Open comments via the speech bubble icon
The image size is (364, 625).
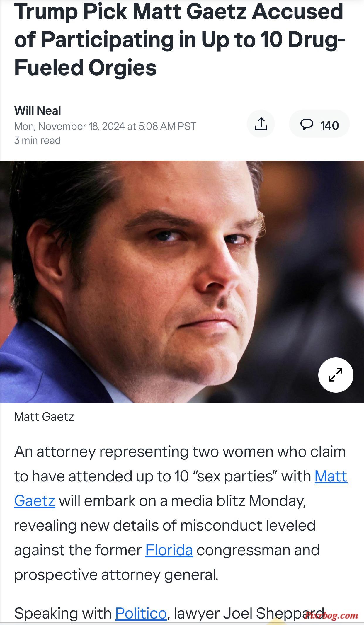[307, 125]
